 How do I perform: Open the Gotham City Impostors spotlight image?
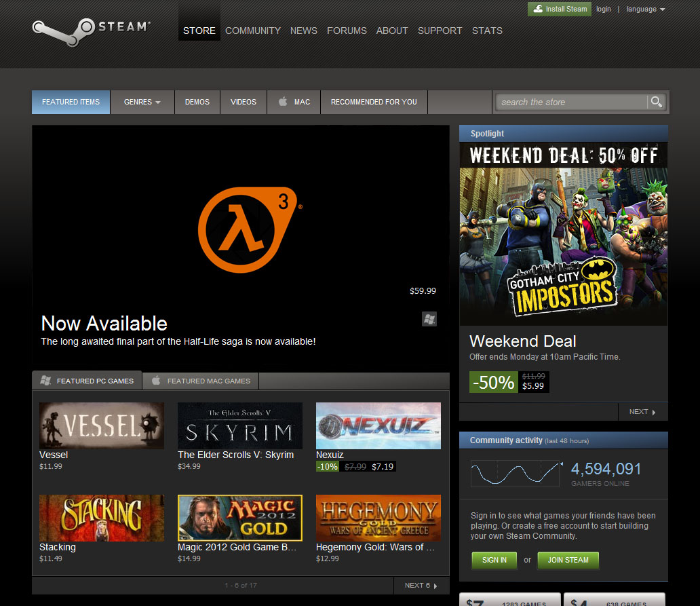coord(564,234)
